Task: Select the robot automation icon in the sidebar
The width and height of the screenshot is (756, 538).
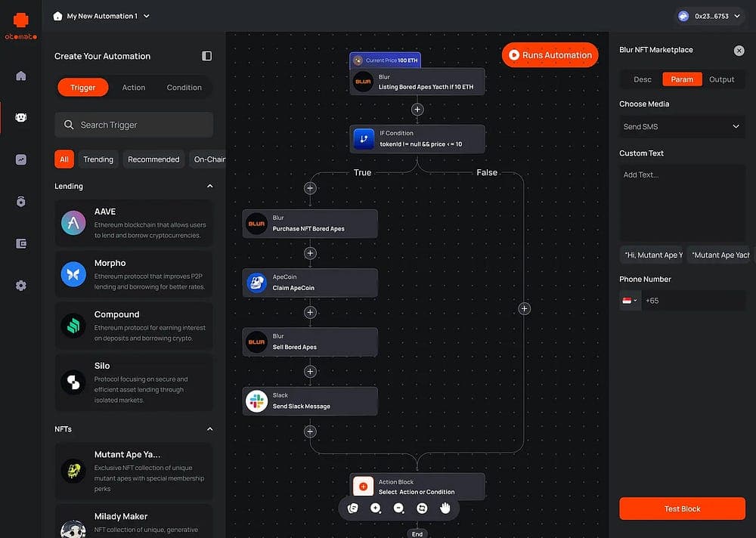Action: [20, 117]
